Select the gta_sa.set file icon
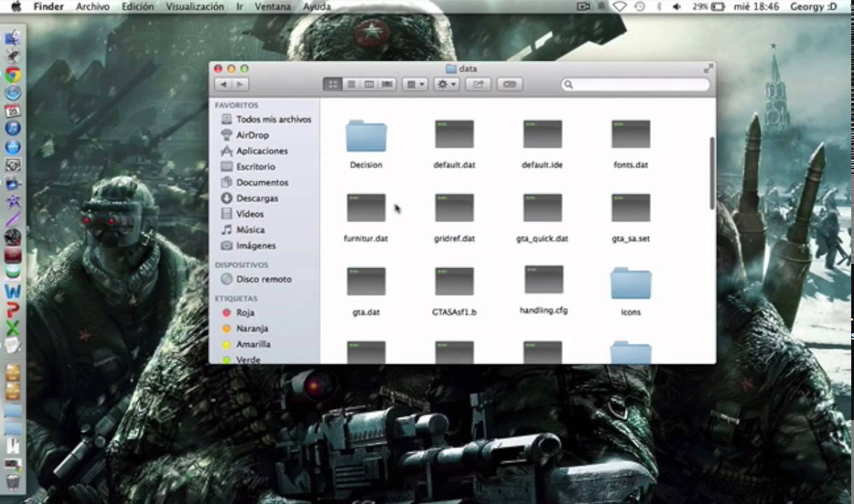 click(631, 208)
